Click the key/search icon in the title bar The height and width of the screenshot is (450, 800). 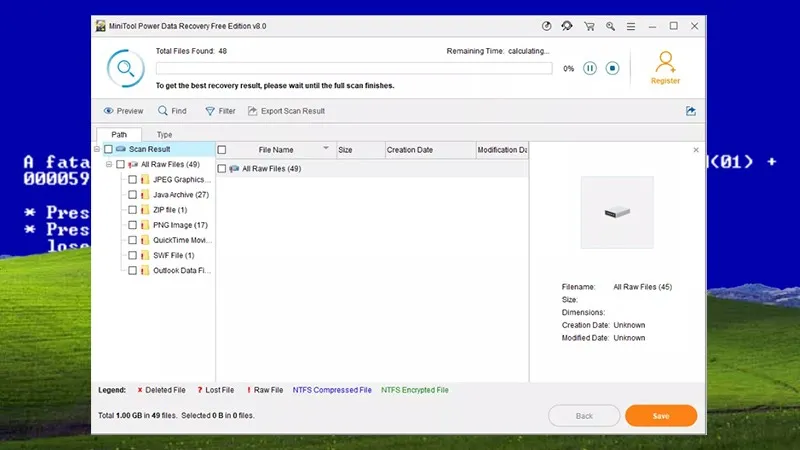coord(610,27)
